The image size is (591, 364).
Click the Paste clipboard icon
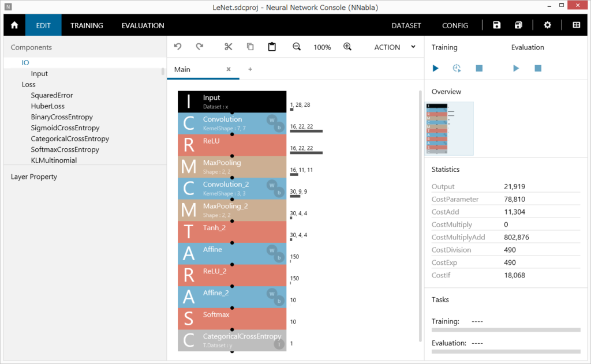click(272, 47)
